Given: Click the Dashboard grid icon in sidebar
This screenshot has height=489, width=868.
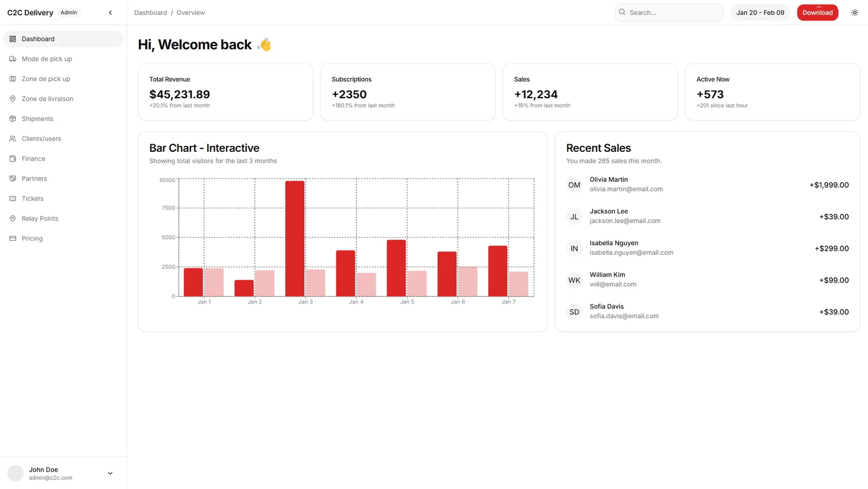Looking at the screenshot, I should [x=12, y=39].
